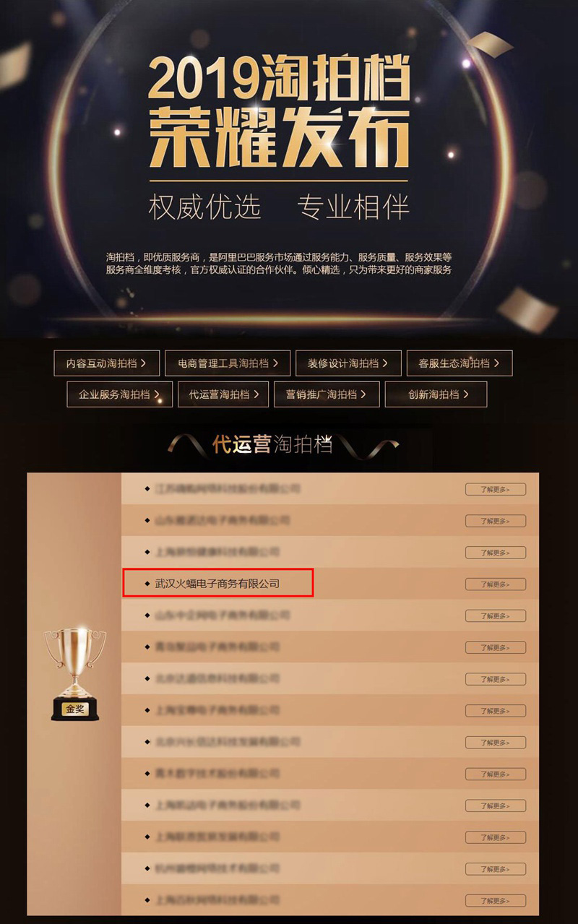Click the arrow chevron on 客服生态淘拍档
The width and height of the screenshot is (578, 924).
coord(496,363)
